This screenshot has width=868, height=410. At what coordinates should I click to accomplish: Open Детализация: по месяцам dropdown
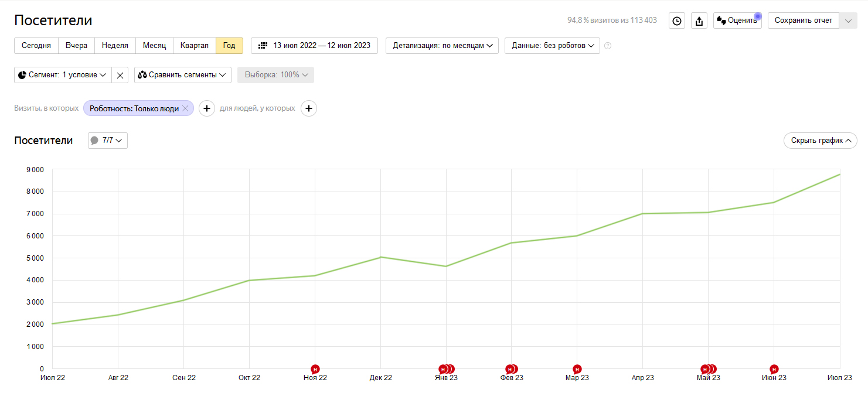(442, 46)
